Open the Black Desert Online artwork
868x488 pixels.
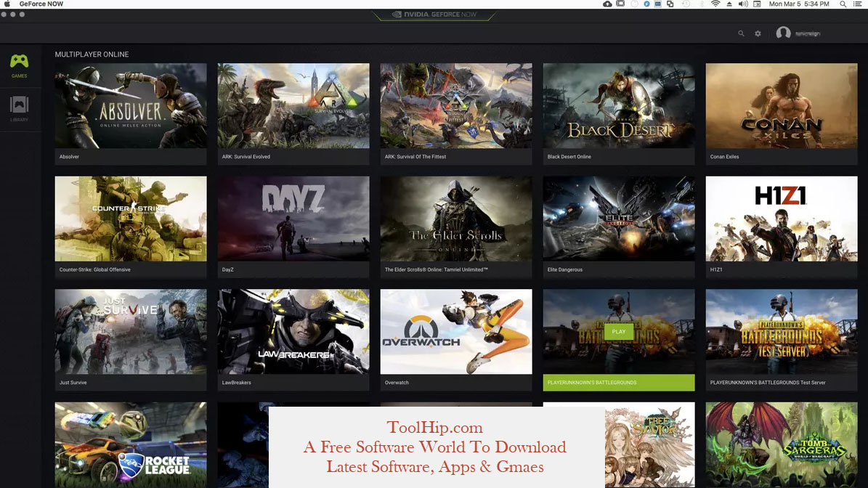tap(619, 106)
